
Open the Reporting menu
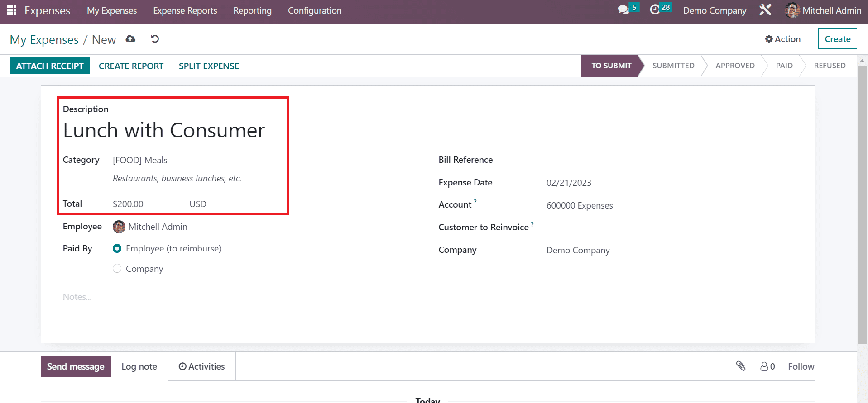(252, 10)
